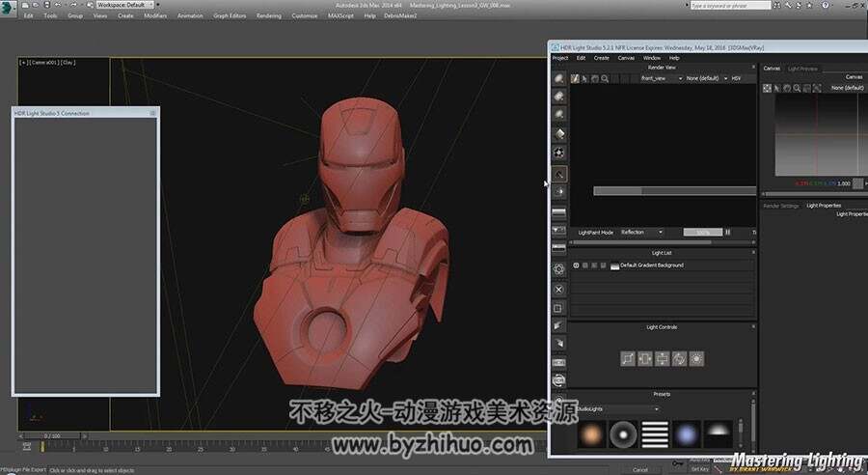Click the circular HDR icon in left toolbar

(x=559, y=380)
